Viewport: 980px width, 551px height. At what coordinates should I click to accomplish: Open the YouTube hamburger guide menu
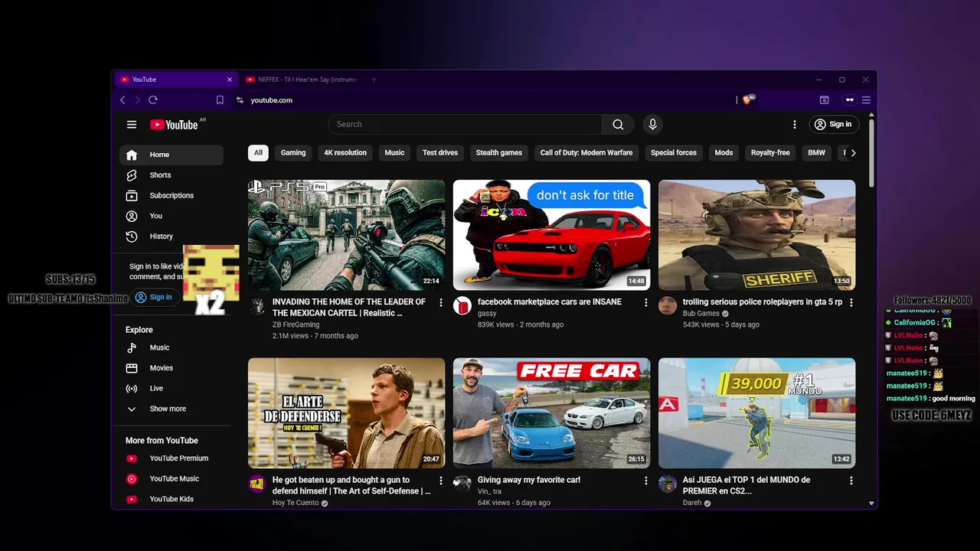point(132,125)
